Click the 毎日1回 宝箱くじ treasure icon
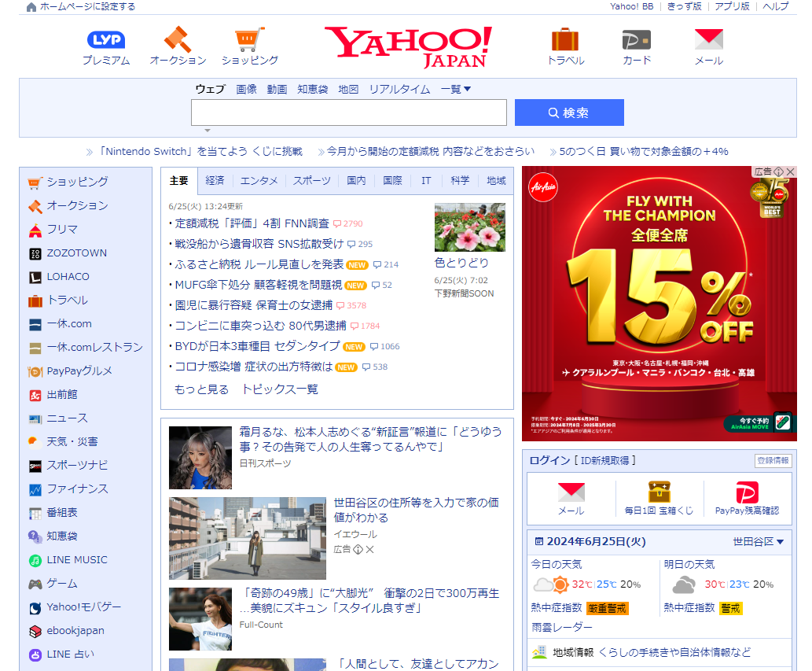The image size is (812, 671). tap(659, 492)
